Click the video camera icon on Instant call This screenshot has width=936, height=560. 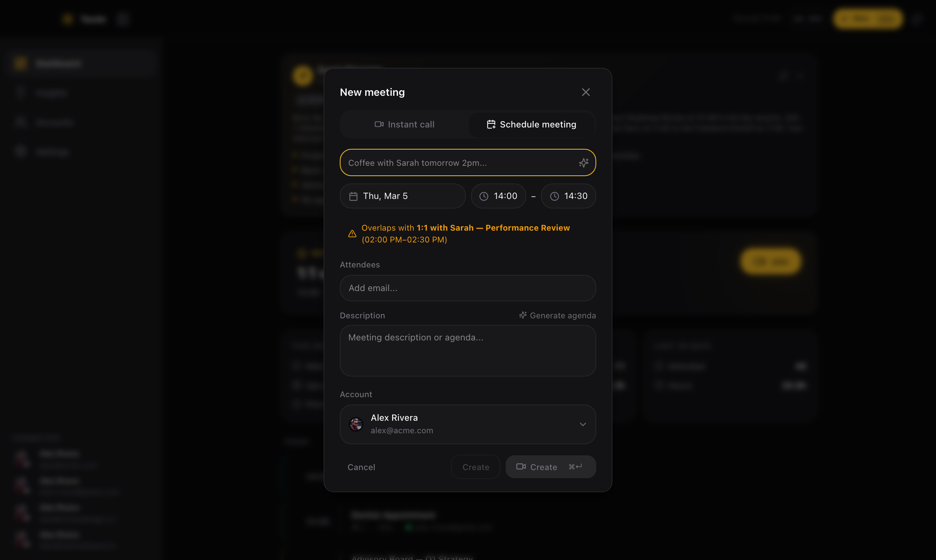point(379,124)
